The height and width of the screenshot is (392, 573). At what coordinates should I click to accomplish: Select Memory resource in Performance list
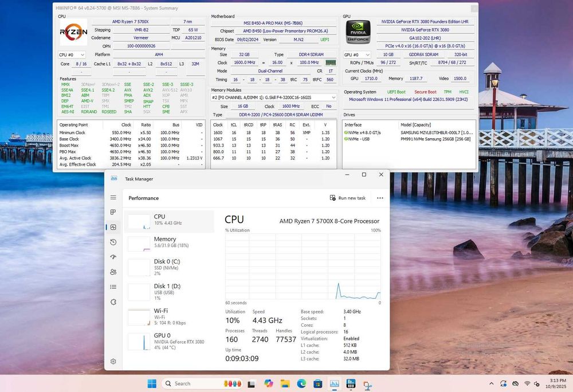click(x=169, y=244)
